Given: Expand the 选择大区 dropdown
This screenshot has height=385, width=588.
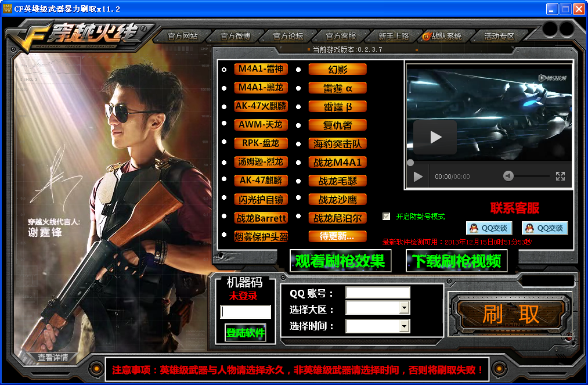Looking at the screenshot, I should pos(404,308).
